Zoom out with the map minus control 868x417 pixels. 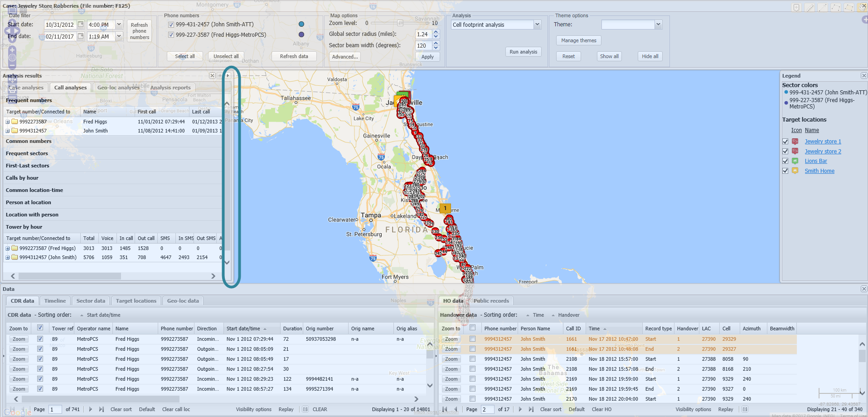12,65
